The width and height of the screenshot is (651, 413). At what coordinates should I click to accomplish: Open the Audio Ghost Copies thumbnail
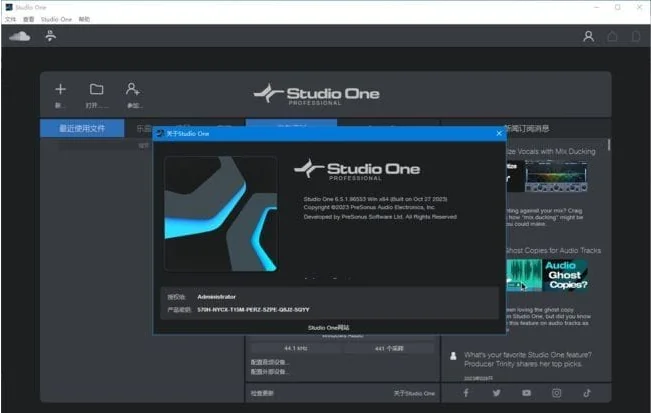pos(547,275)
